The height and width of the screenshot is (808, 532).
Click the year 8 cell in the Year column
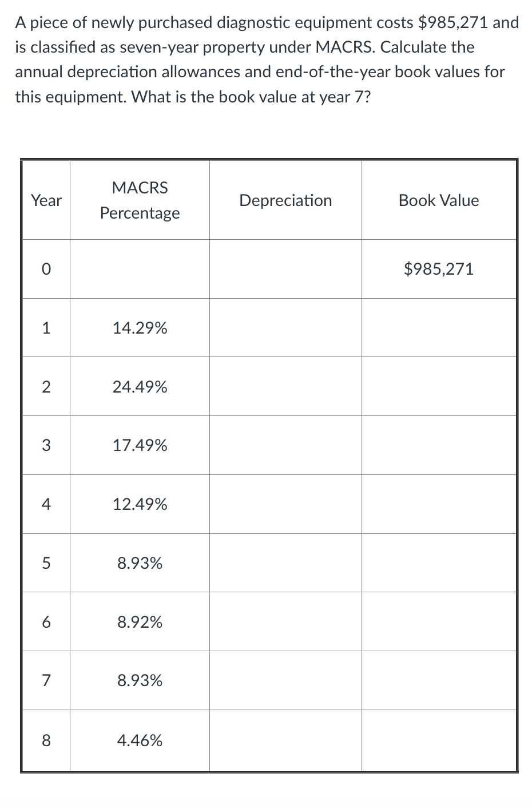point(46,741)
